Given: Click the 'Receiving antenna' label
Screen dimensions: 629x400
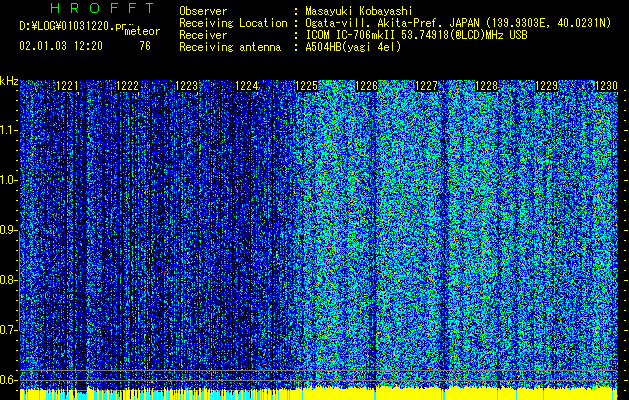Looking at the screenshot, I should click(x=230, y=47).
